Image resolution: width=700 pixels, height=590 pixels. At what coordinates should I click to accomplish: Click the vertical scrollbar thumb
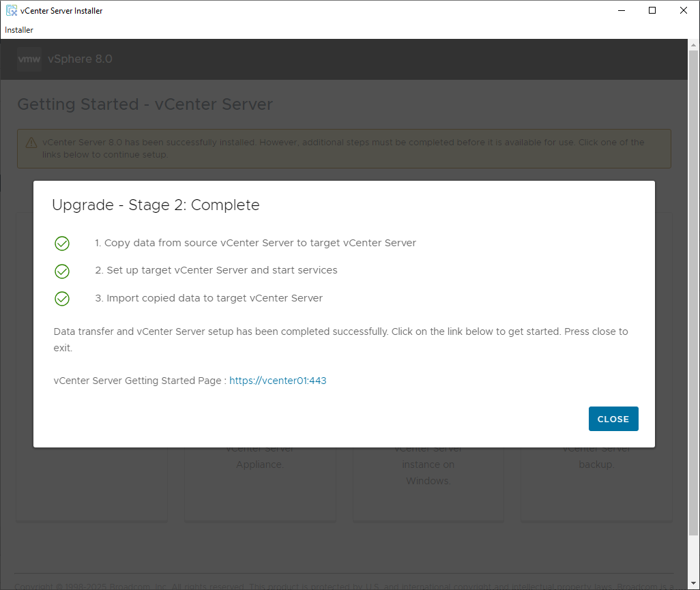694,293
